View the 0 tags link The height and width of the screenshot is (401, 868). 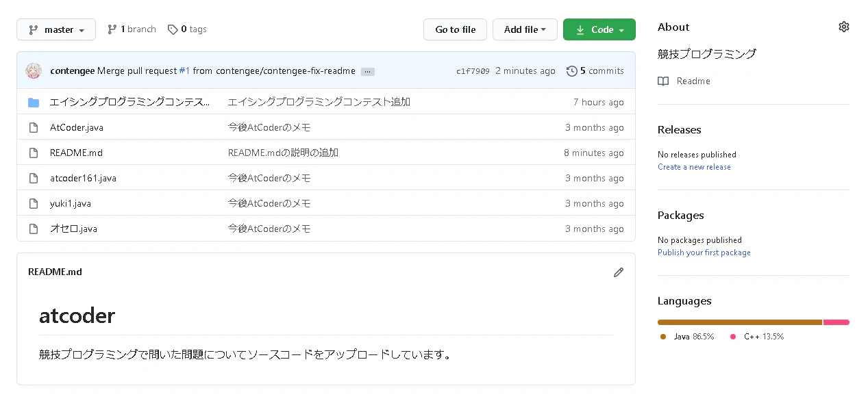[x=187, y=29]
